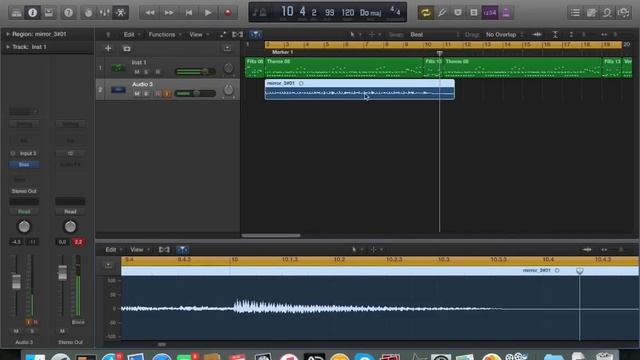Adjust the Audio 3 volume slider
Screen dimensions: 640x360
[x=196, y=93]
